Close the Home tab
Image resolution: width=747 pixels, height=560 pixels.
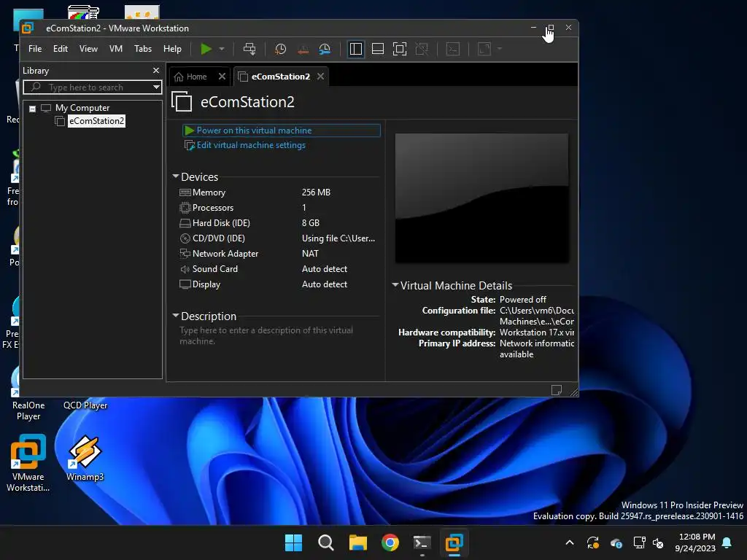(x=222, y=77)
